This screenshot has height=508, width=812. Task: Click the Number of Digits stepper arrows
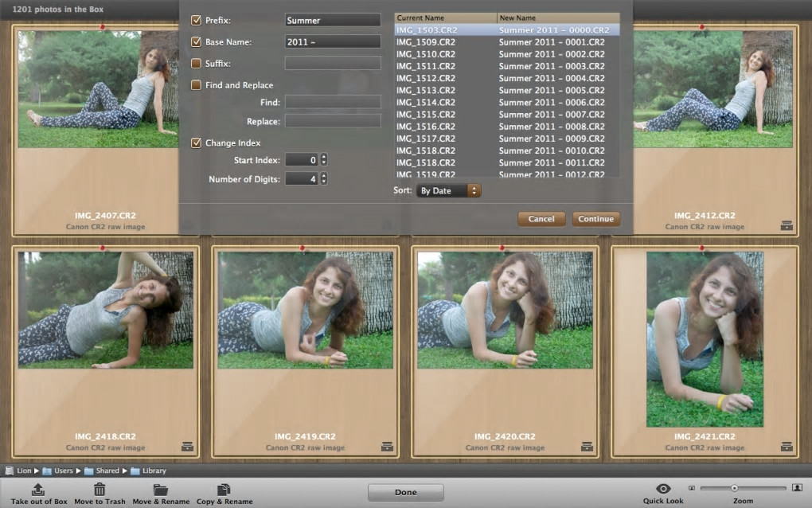tap(323, 179)
